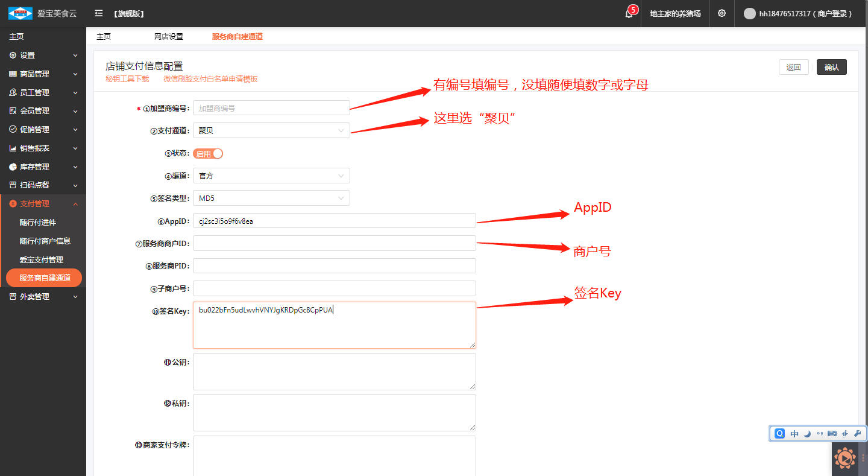Screen dimensions: 868x476
Task: Collapse sidebar with hamburger menu icon
Action: (99, 13)
